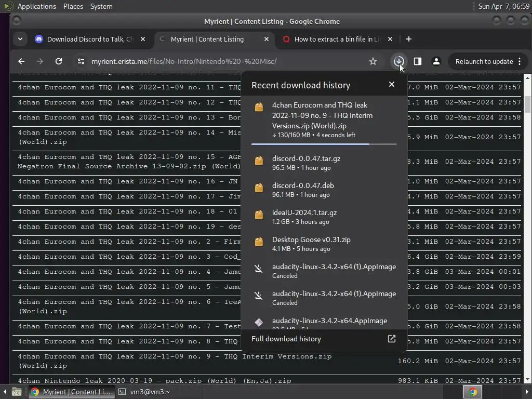The width and height of the screenshot is (532, 399).
Task: Click the second canceled audacity download icon
Action: 259,296
